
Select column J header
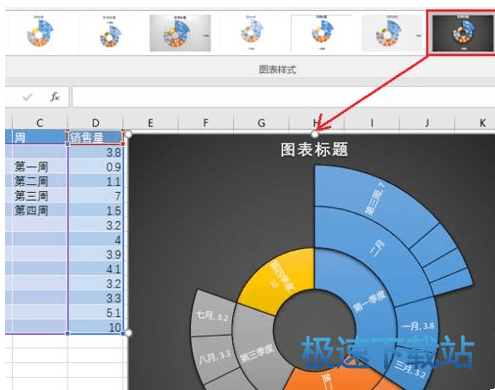(427, 123)
